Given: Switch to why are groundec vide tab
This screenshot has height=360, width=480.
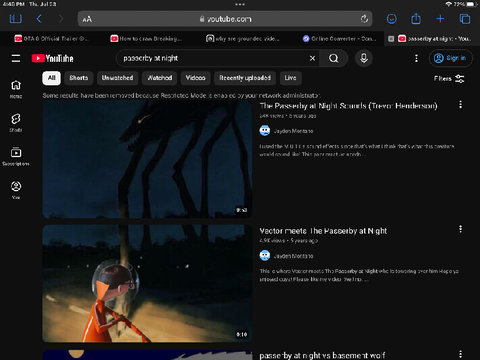Looking at the screenshot, I should click(x=243, y=39).
